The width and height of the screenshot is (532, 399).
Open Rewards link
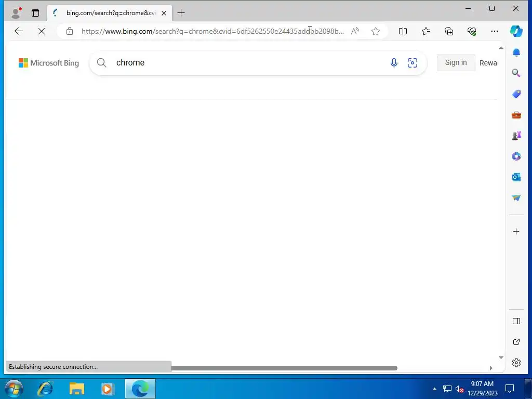tap(488, 63)
